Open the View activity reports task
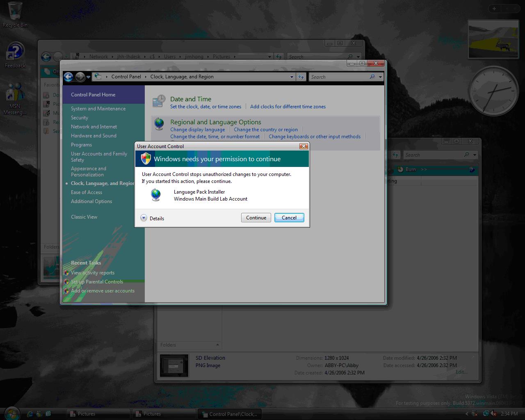 93,273
